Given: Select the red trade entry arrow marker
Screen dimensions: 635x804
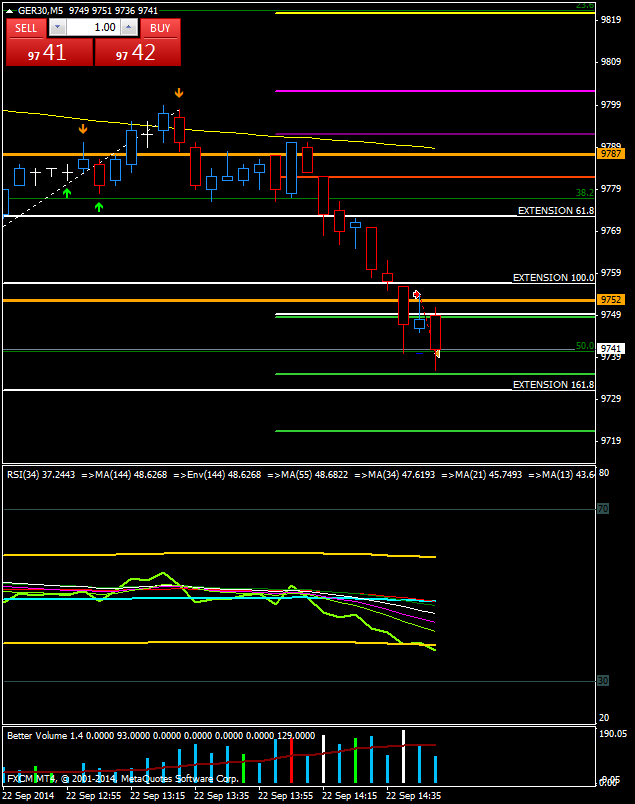Looking at the screenshot, I should pos(417,295).
